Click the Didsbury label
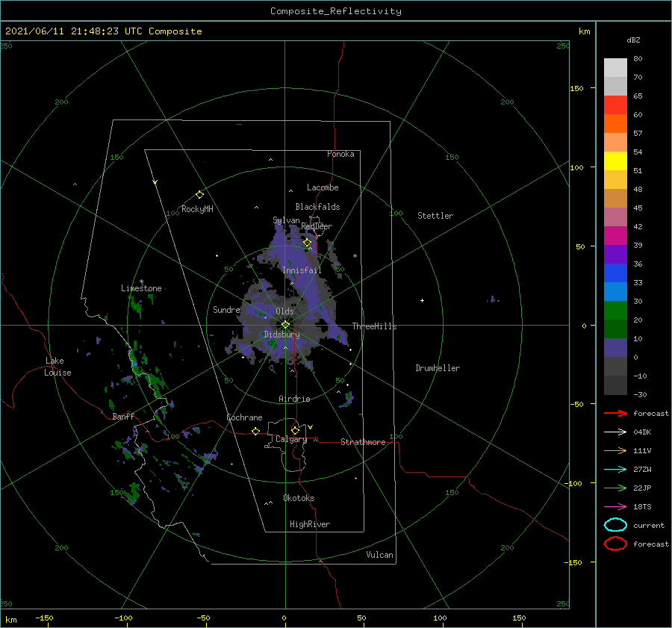This screenshot has width=672, height=628. point(282,335)
